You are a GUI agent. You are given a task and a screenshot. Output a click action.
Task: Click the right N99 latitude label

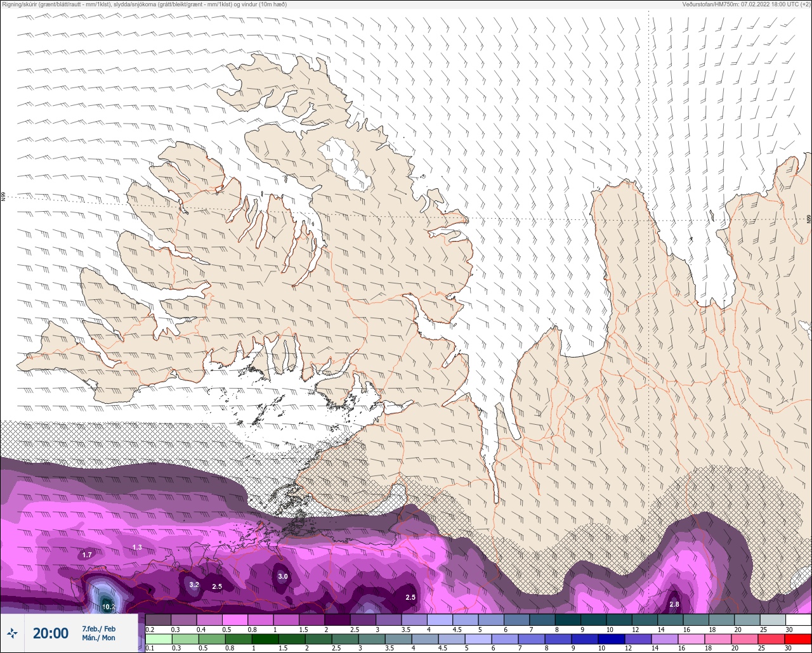click(x=809, y=219)
